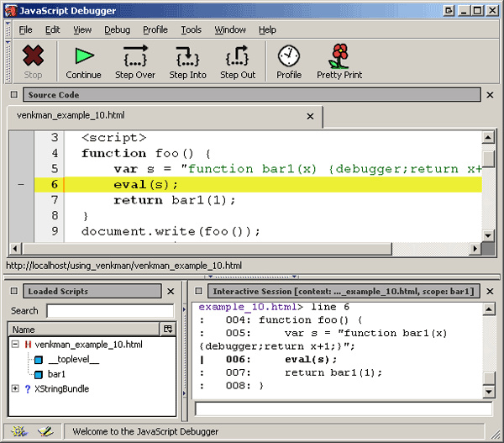
Task: Open the File menu
Action: [25, 29]
